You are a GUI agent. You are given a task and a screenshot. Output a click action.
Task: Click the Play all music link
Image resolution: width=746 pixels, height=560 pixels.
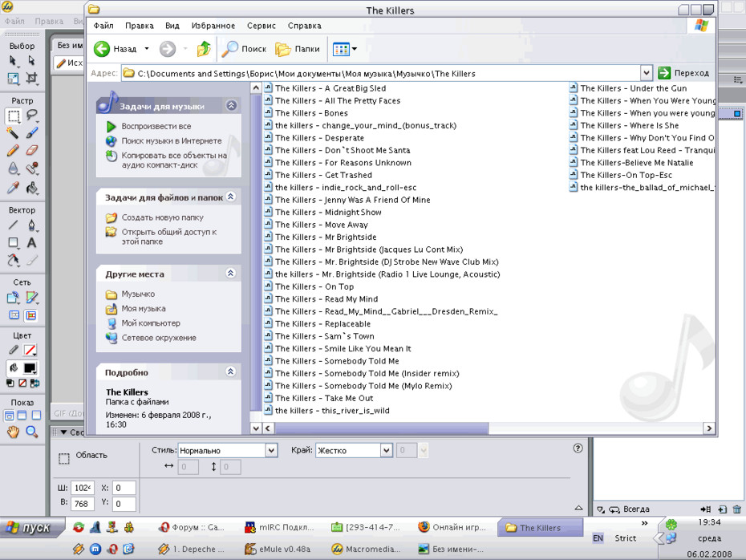pyautogui.click(x=156, y=127)
